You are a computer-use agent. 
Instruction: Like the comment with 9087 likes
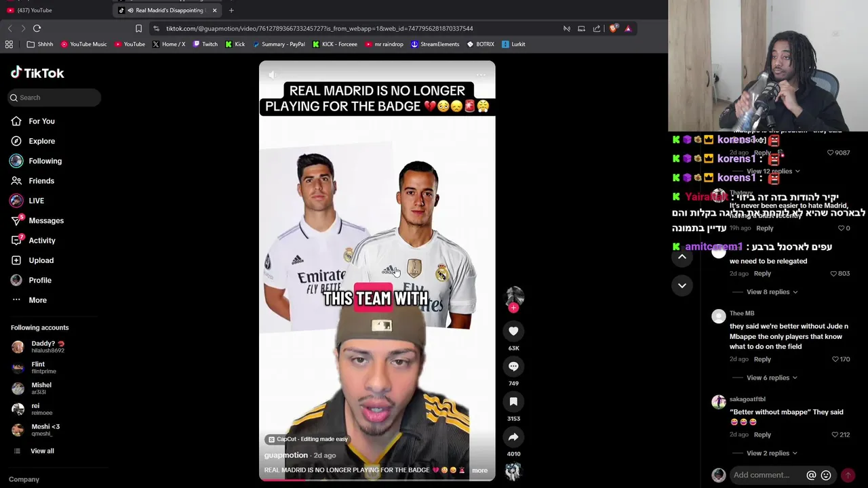[830, 153]
